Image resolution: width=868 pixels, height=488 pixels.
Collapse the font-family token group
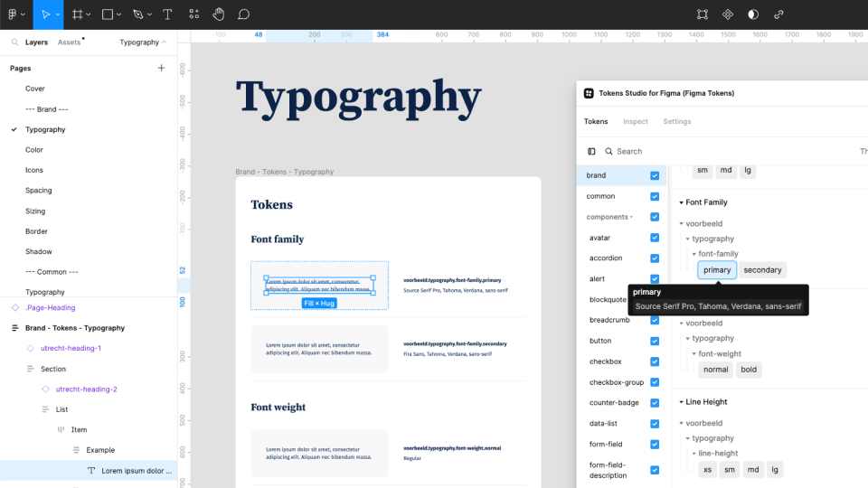point(694,254)
